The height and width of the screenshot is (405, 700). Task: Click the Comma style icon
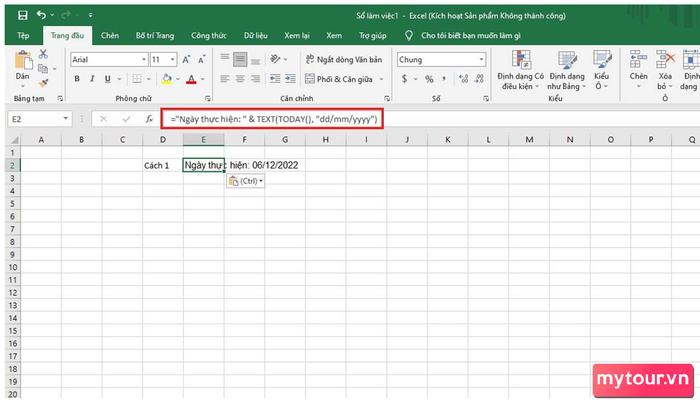coord(444,79)
